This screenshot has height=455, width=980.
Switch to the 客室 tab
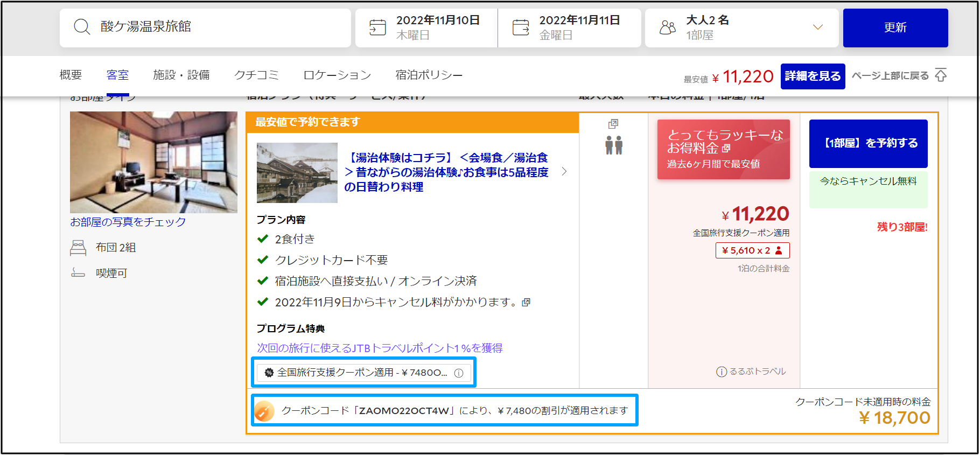(117, 75)
